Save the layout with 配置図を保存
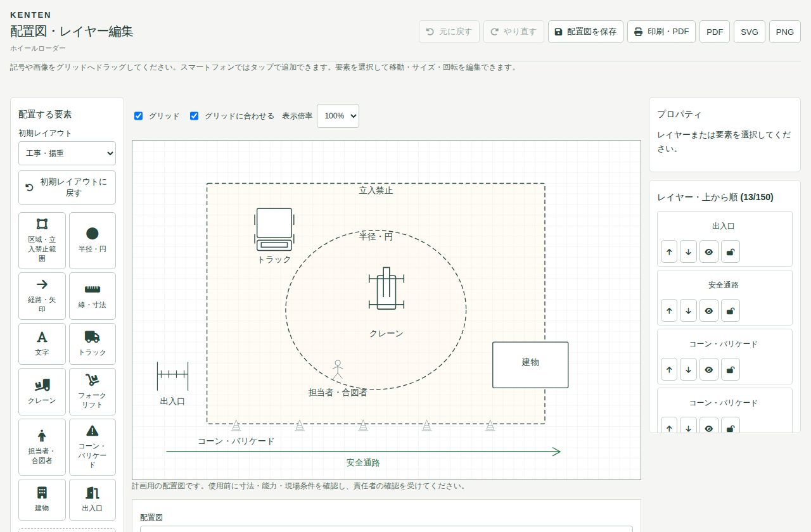Screen dimensions: 811x532 click(x=585, y=32)
